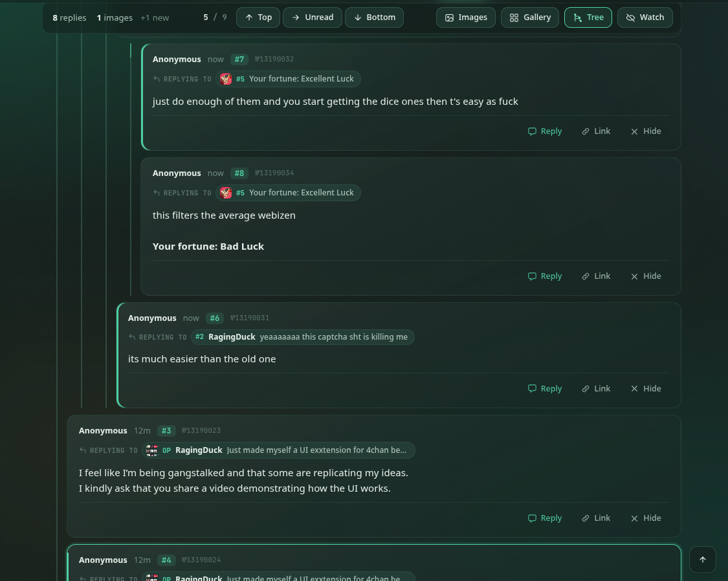This screenshot has height=581, width=728.
Task: Reply to post #7
Action: coord(545,131)
